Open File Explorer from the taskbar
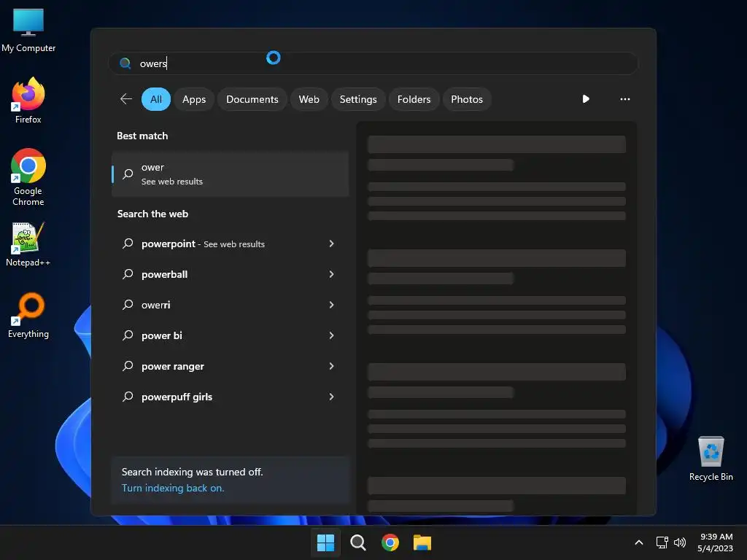Viewport: 747px width, 560px height. [x=422, y=542]
